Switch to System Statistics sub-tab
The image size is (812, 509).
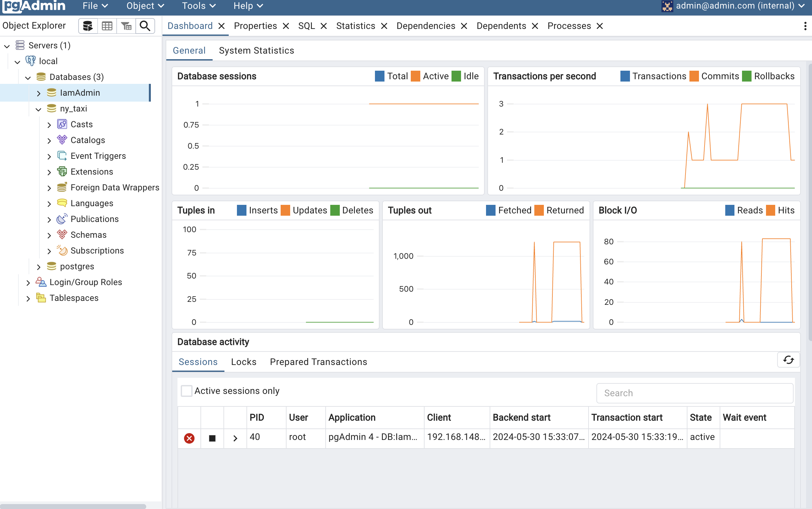pos(256,51)
